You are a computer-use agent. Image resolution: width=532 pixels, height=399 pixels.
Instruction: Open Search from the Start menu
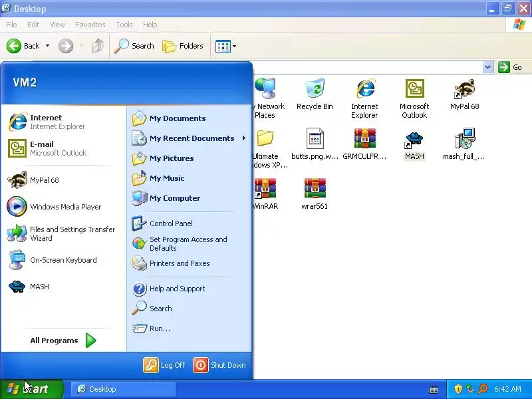tap(190, 309)
